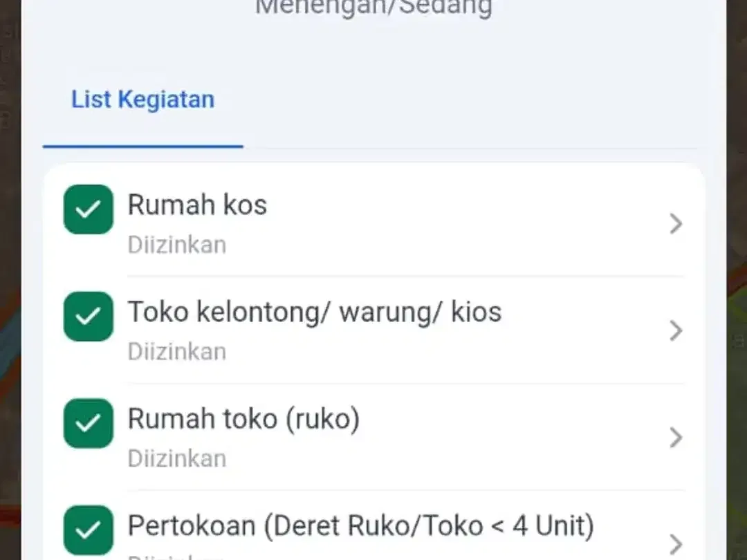Screen dimensions: 747x560
Task: Select Pertokoan (Deret Ruko/Toko < 4 Unit) text
Action: coord(360,525)
